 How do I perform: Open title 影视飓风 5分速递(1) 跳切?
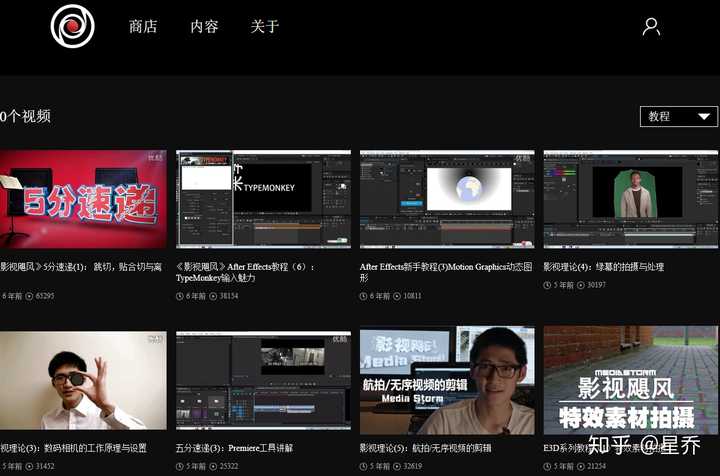point(81,267)
